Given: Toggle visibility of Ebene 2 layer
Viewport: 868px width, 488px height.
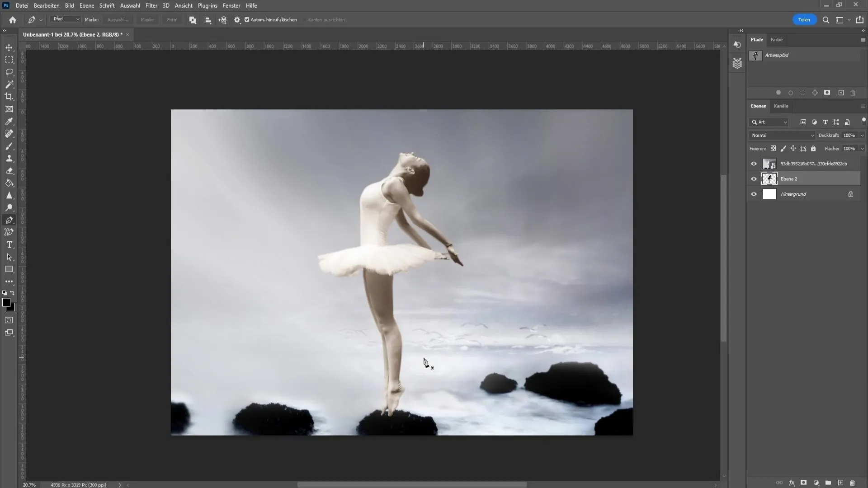Looking at the screenshot, I should tap(754, 179).
